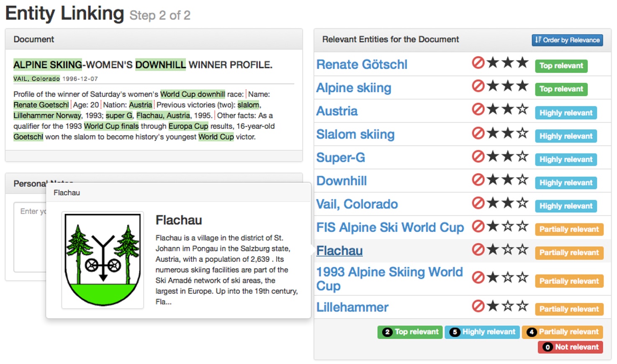Click the Order by Relevance button
This screenshot has width=617, height=364.
(567, 40)
